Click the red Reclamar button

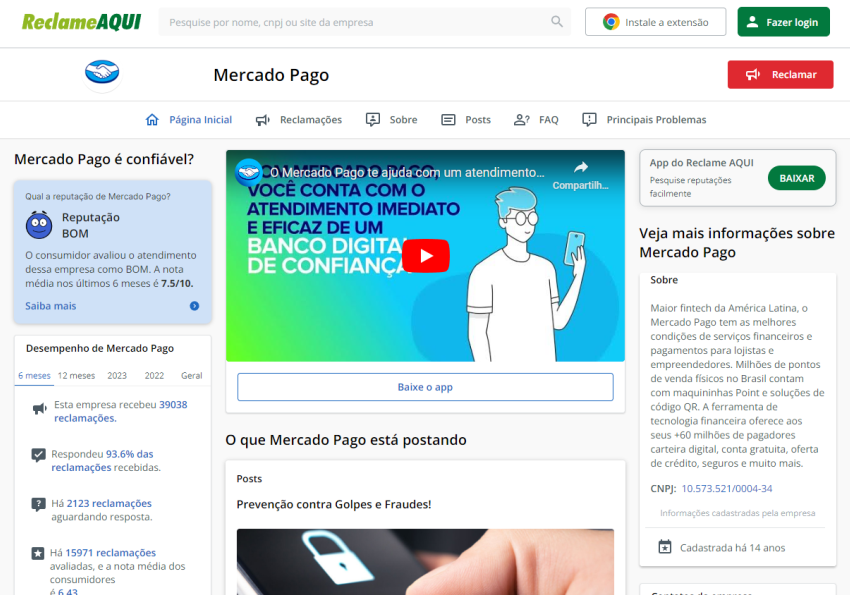(x=780, y=74)
